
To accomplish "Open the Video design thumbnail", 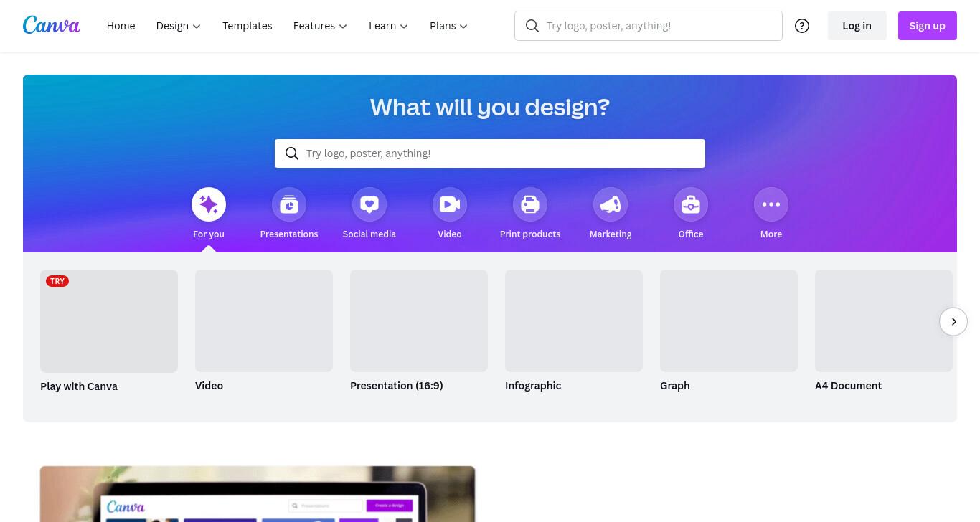I will [264, 321].
